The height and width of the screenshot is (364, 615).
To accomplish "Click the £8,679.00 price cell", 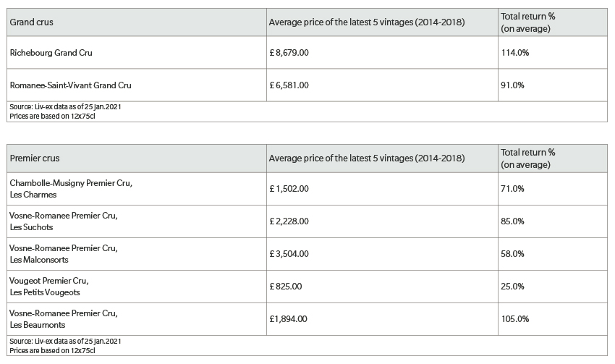I will pos(382,53).
